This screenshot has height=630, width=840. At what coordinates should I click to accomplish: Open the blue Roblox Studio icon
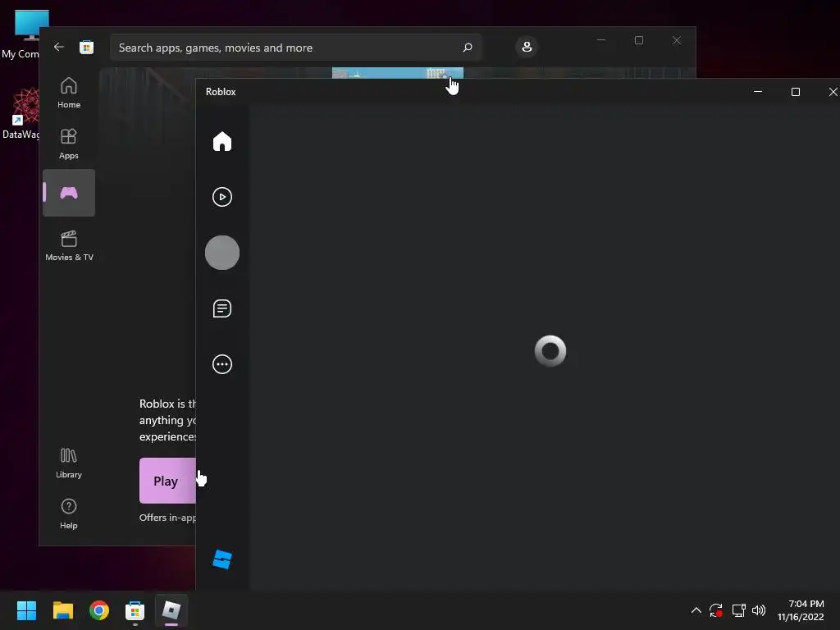pos(221,559)
